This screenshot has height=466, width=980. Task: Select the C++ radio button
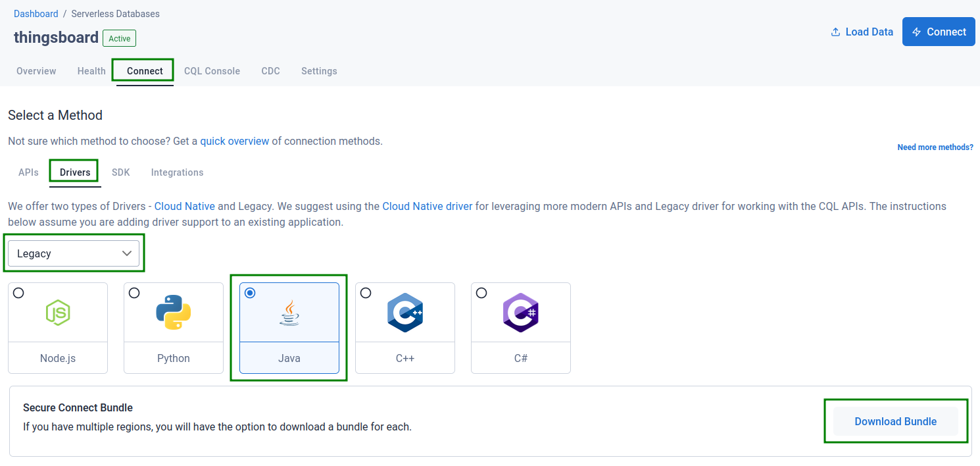[366, 293]
